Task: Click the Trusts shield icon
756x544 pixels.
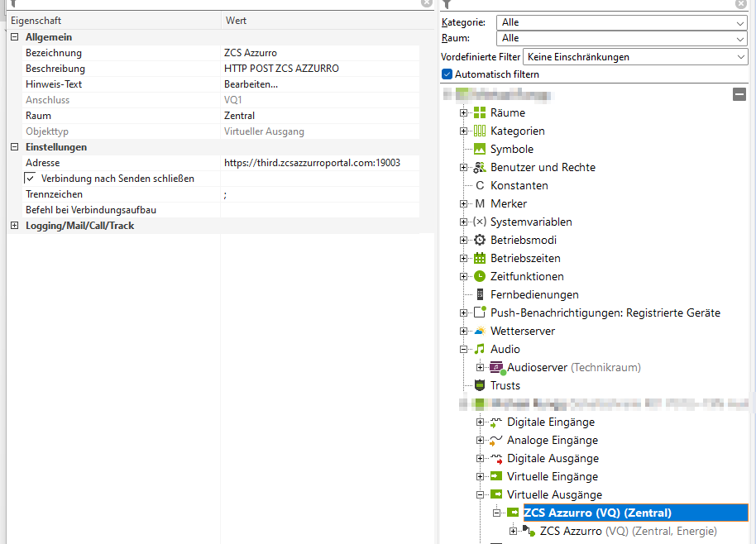Action: (x=480, y=386)
